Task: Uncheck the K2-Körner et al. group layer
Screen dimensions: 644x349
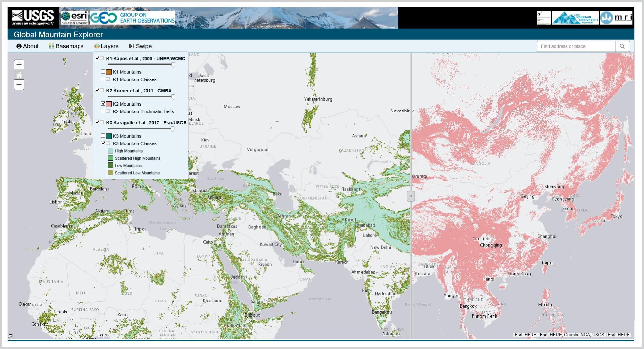Action: [97, 90]
